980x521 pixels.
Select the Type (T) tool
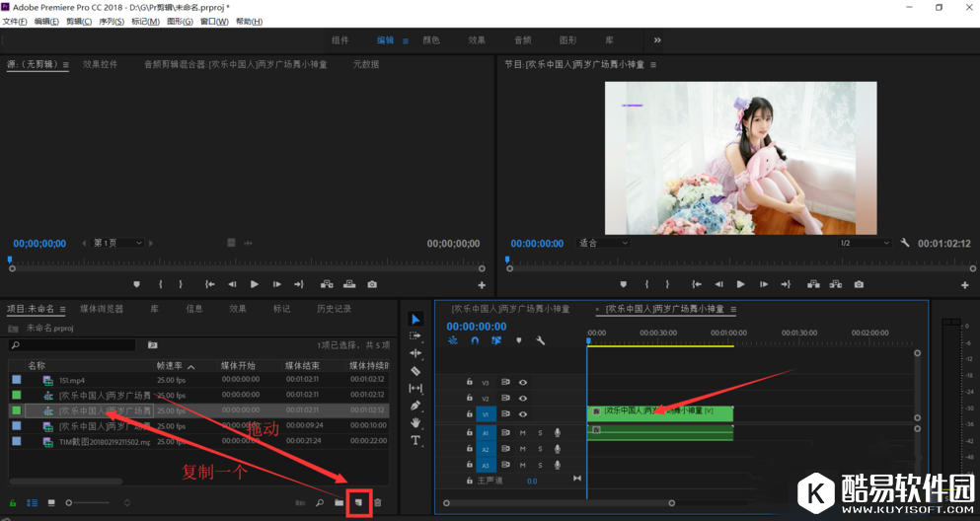(415, 440)
